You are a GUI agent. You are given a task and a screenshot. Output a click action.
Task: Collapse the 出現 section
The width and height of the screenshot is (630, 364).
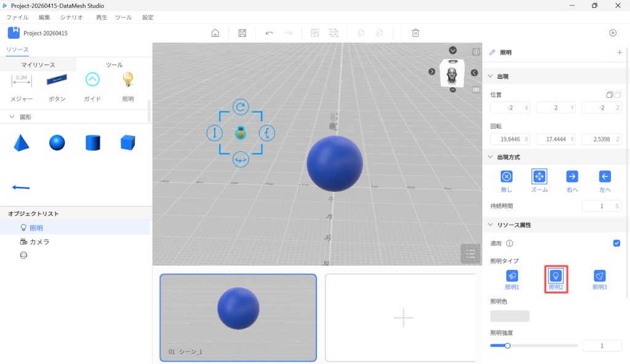click(x=490, y=76)
